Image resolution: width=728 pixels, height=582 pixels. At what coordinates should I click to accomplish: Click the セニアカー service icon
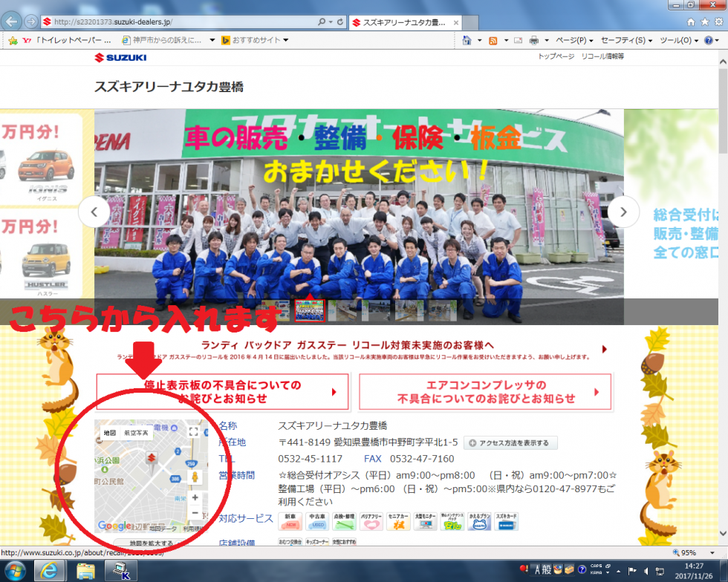coord(398,522)
